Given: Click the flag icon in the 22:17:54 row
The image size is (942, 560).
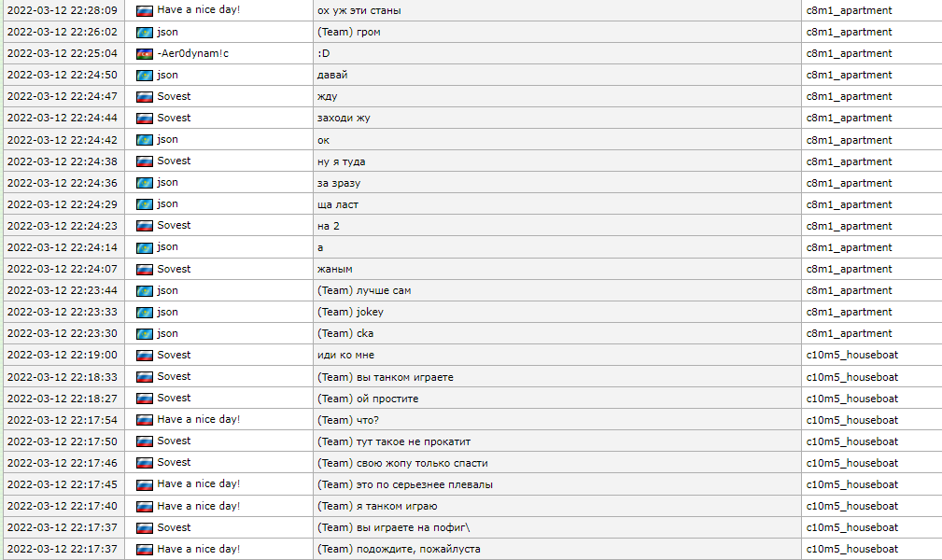Looking at the screenshot, I should 144,420.
